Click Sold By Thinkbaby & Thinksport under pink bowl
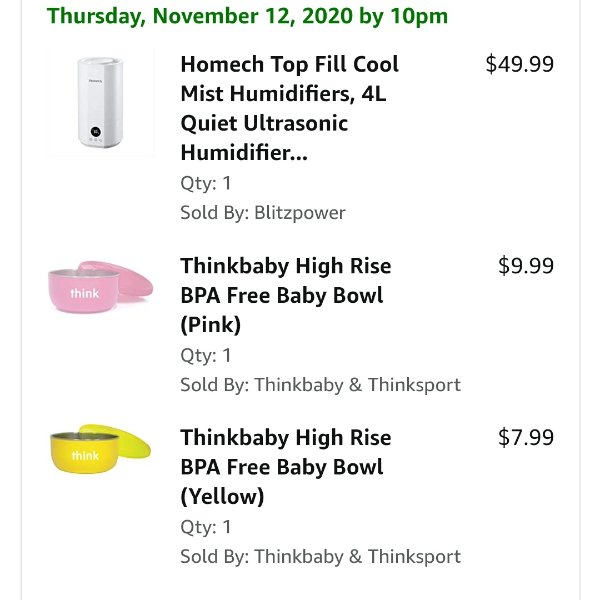600x600 pixels. pyautogui.click(x=321, y=385)
